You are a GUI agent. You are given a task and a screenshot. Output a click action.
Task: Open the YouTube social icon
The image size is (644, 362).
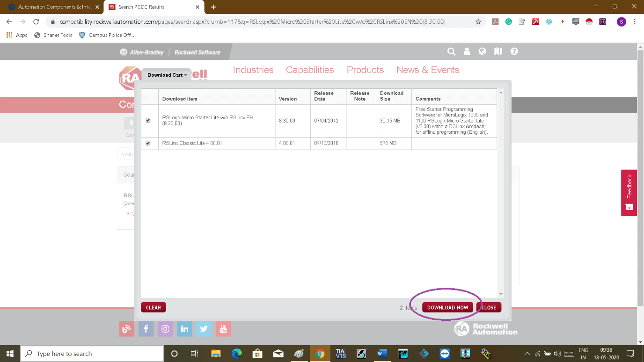[x=223, y=329]
